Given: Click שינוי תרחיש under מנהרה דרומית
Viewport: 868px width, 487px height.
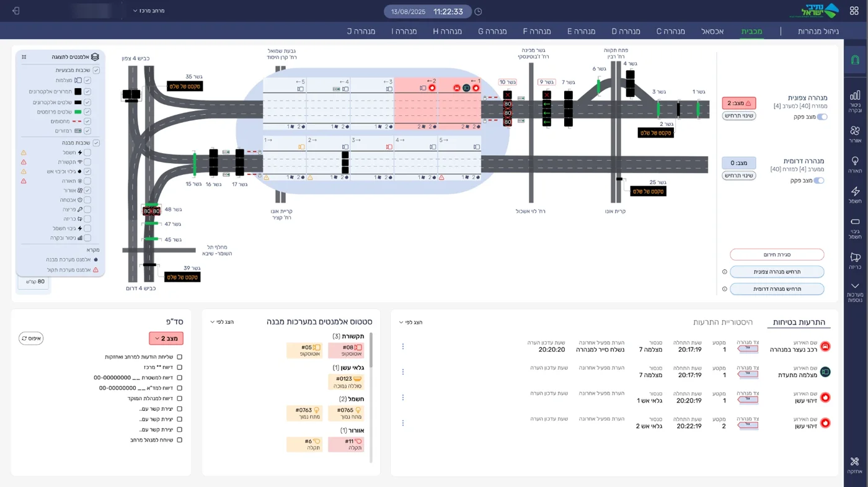Looking at the screenshot, I should [738, 176].
